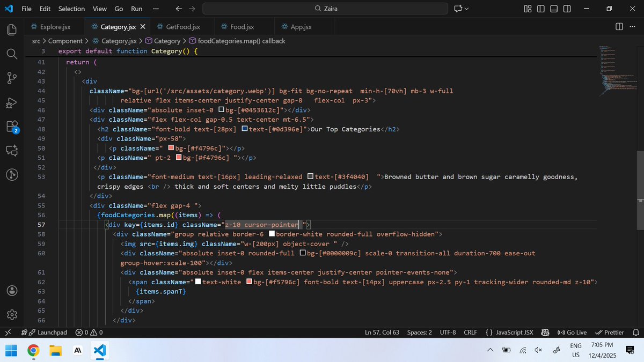Viewport: 644px width, 362px height.
Task: Expand the foodCategories.map() callback breadcrumb
Action: (x=241, y=40)
